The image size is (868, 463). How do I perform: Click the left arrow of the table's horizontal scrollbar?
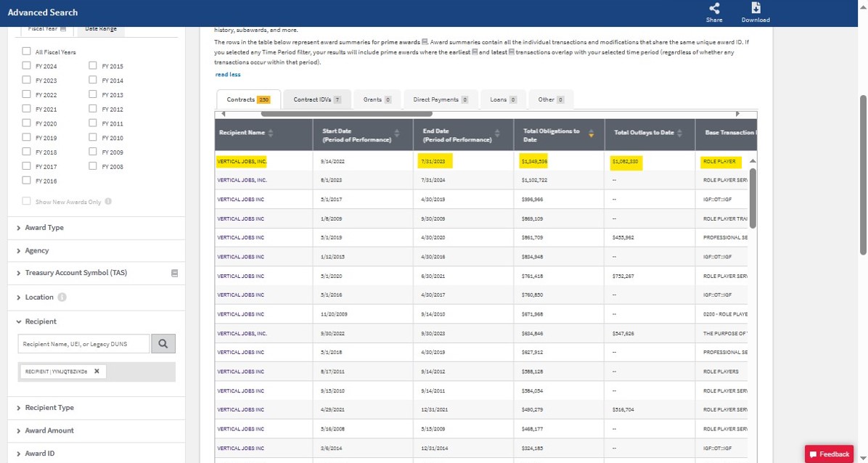click(x=223, y=114)
